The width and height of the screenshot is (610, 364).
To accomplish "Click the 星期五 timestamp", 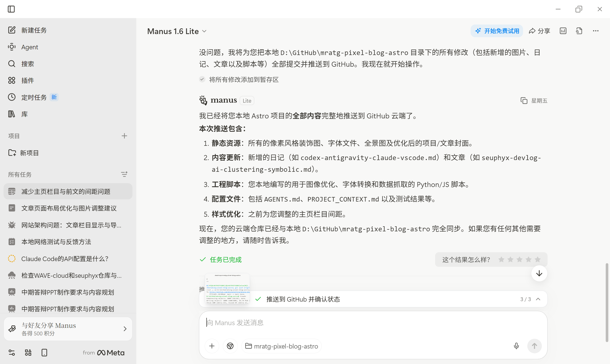I will click(539, 101).
